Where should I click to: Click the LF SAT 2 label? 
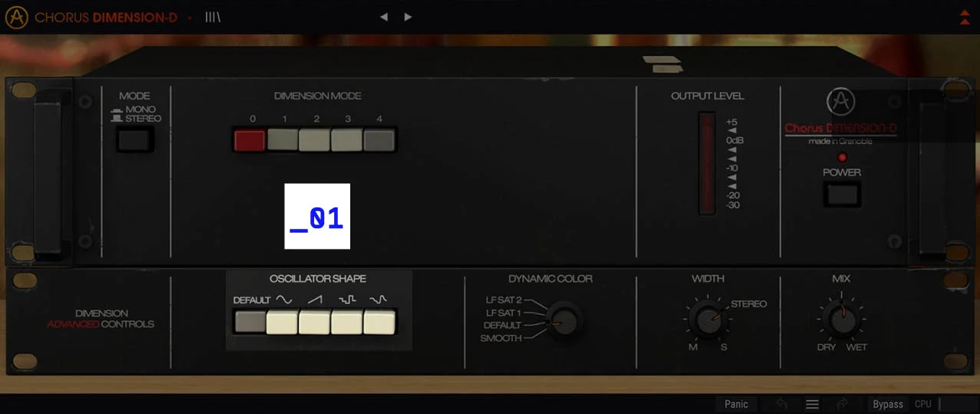504,300
